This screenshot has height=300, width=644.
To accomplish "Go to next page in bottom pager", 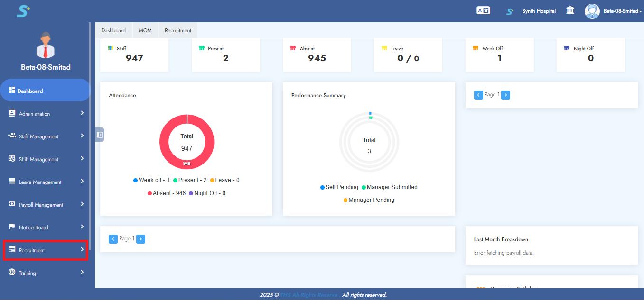I will (x=140, y=239).
